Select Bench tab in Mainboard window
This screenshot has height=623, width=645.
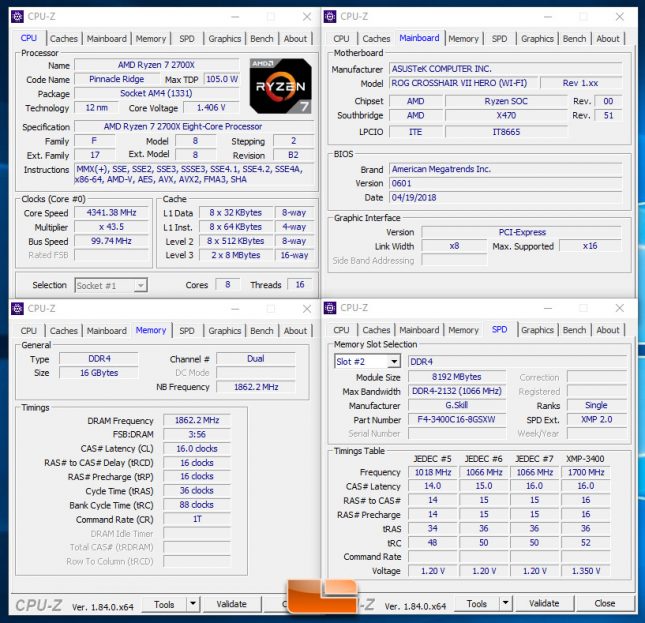click(574, 39)
